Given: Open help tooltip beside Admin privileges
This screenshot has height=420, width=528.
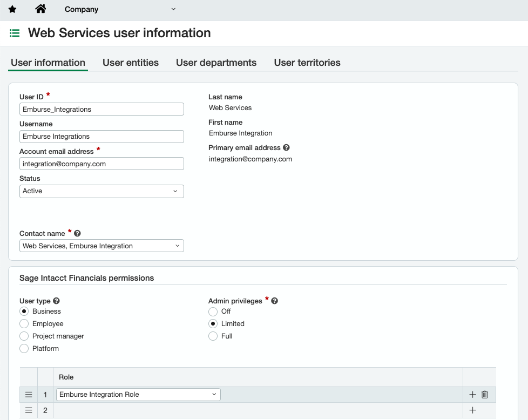Looking at the screenshot, I should click(x=274, y=301).
